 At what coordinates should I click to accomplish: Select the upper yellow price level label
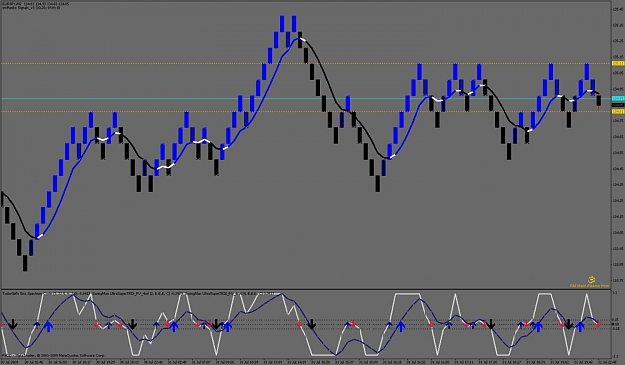(x=618, y=63)
